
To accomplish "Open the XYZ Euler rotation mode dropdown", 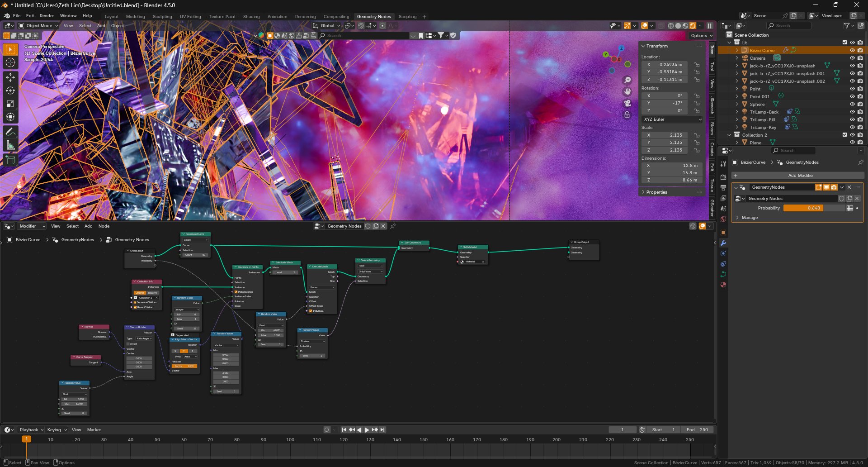I will [x=672, y=119].
